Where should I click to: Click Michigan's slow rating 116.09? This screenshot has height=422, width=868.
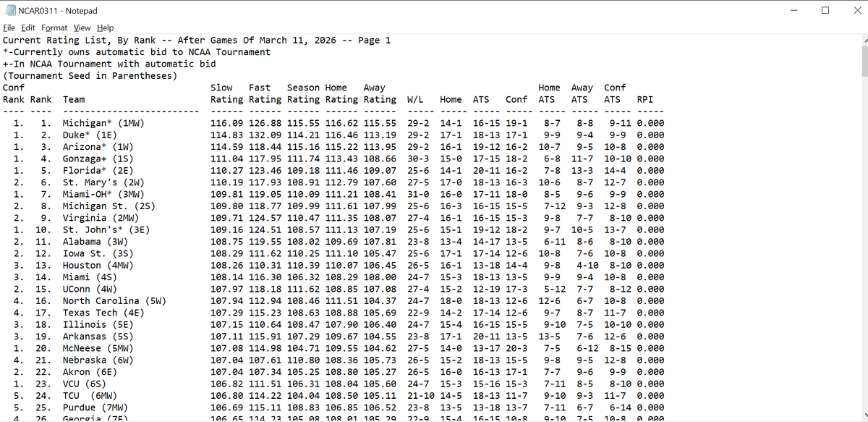(x=226, y=124)
